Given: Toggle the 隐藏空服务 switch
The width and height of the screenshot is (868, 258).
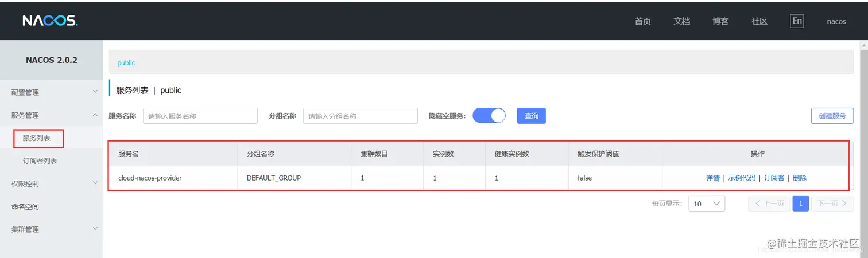Looking at the screenshot, I should (x=489, y=116).
